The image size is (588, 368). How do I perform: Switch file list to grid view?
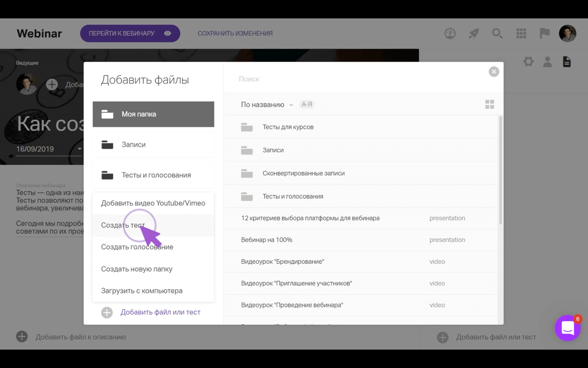pyautogui.click(x=489, y=104)
